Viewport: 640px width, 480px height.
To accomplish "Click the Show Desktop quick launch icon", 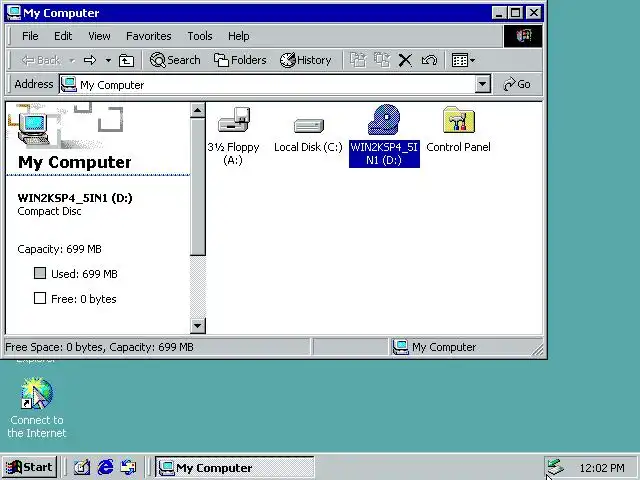I will (x=82, y=467).
